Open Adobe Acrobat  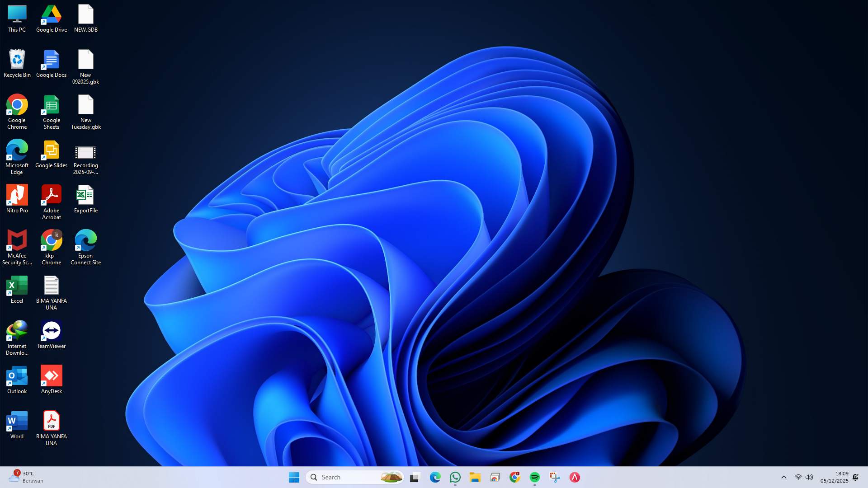[51, 195]
